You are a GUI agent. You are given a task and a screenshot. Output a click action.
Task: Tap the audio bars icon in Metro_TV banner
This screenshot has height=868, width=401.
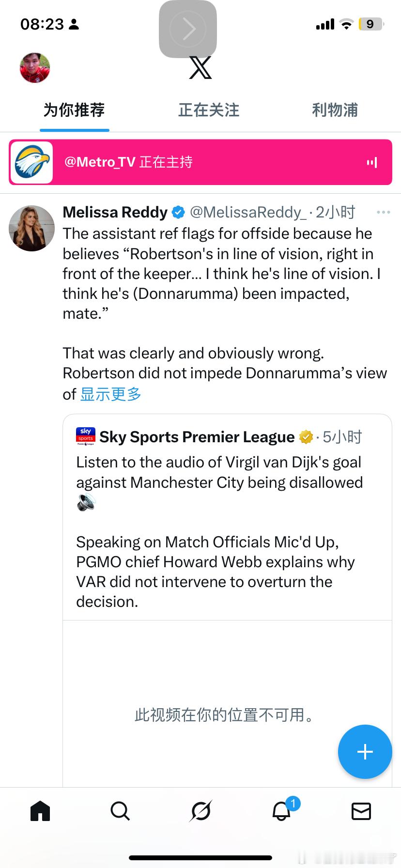click(x=371, y=162)
